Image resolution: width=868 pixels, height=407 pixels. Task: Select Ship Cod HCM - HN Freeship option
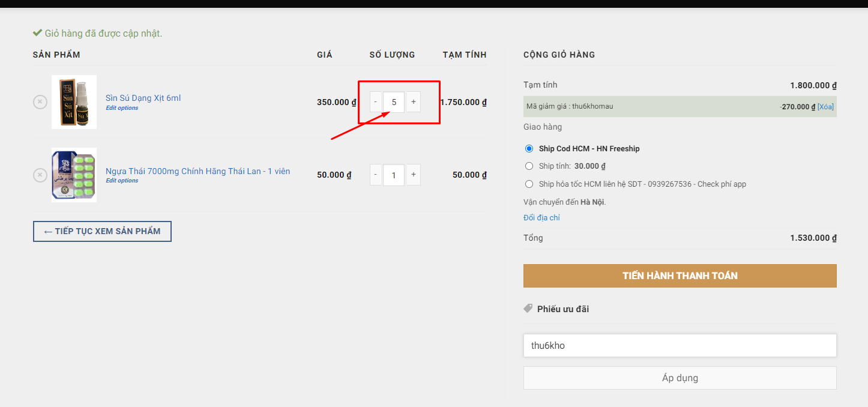(529, 149)
